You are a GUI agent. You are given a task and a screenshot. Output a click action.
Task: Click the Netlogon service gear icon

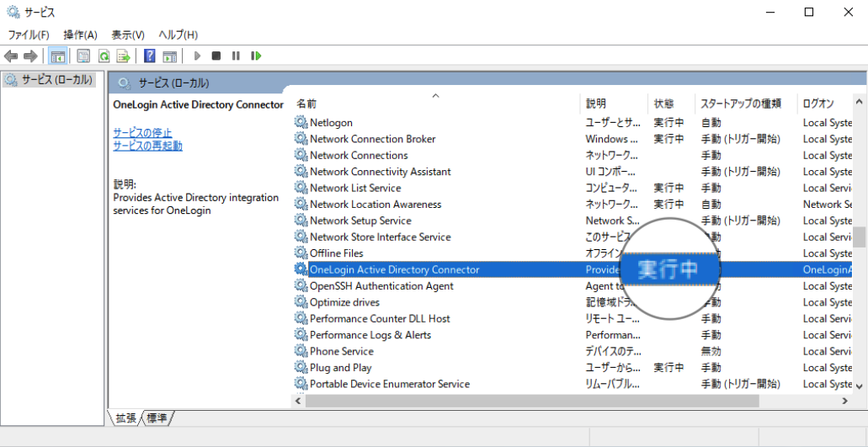click(x=301, y=122)
